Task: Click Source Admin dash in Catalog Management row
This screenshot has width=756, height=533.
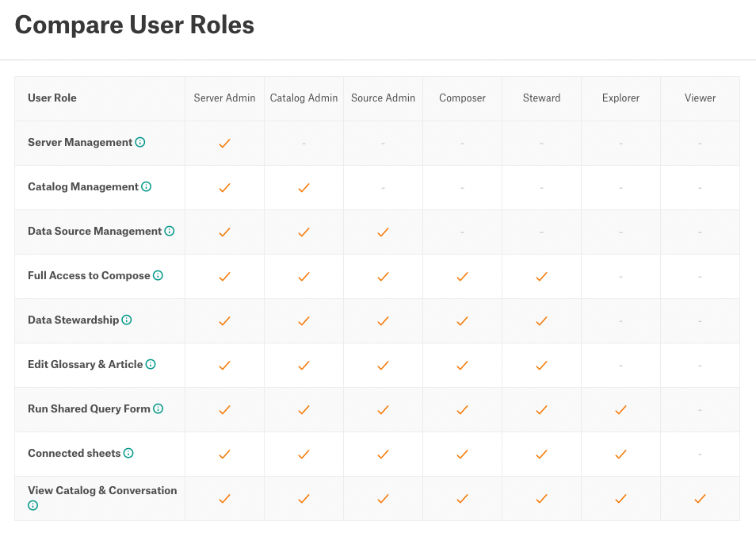Action: coord(383,188)
